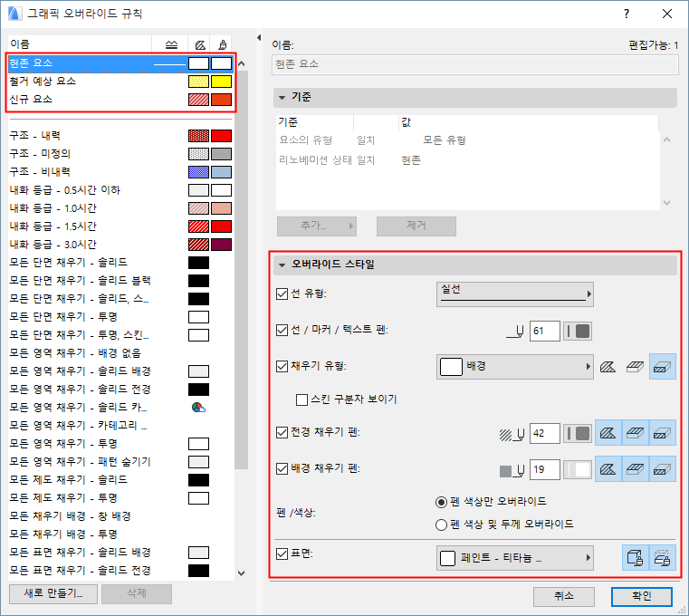Collapse the 기준 section
The width and height of the screenshot is (689, 616).
pos(282,97)
